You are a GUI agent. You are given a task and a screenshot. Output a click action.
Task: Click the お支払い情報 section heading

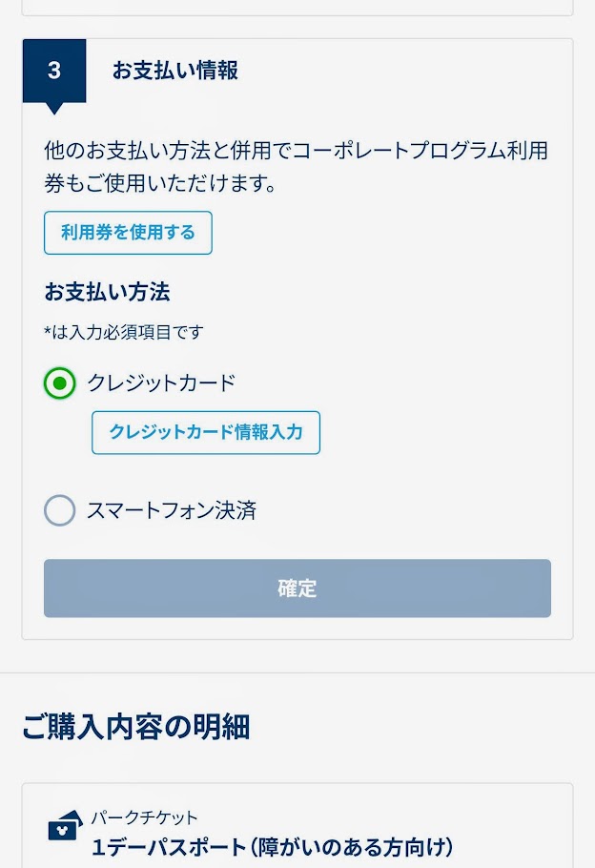click(x=174, y=71)
